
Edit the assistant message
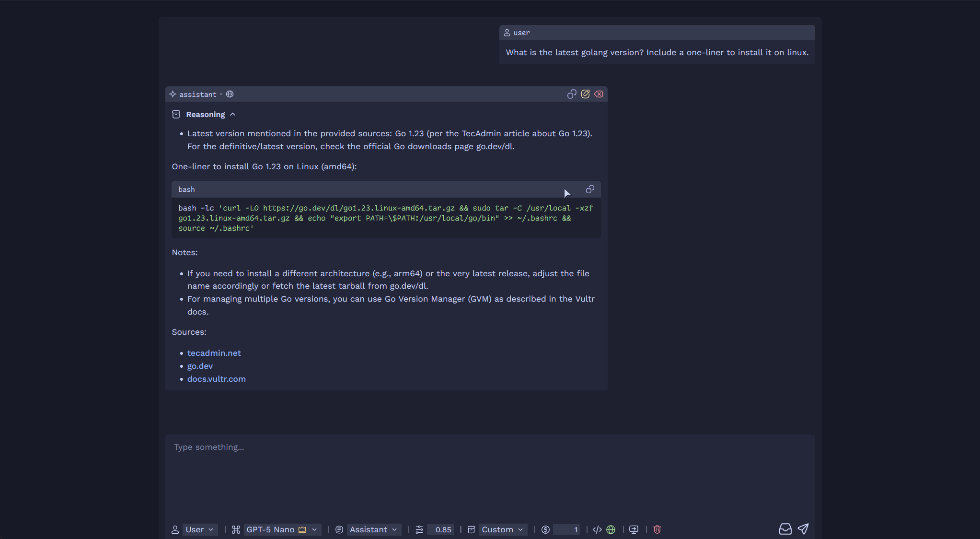585,94
